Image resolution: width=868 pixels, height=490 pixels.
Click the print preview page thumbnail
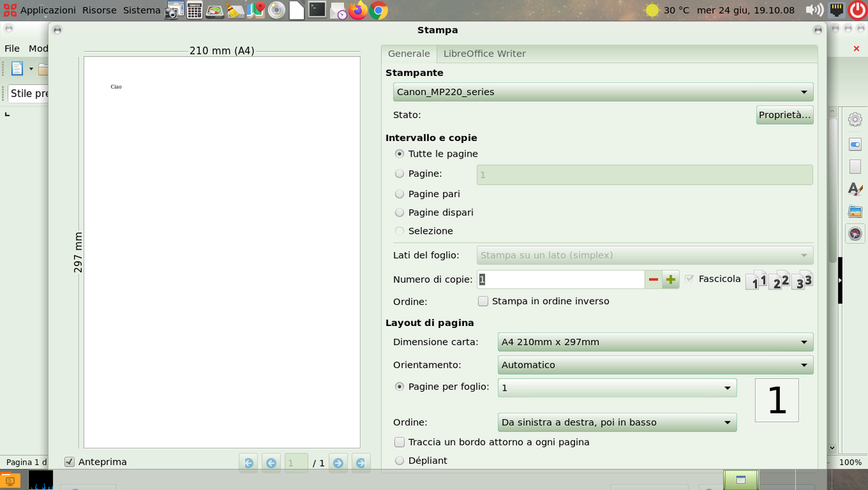(x=222, y=252)
